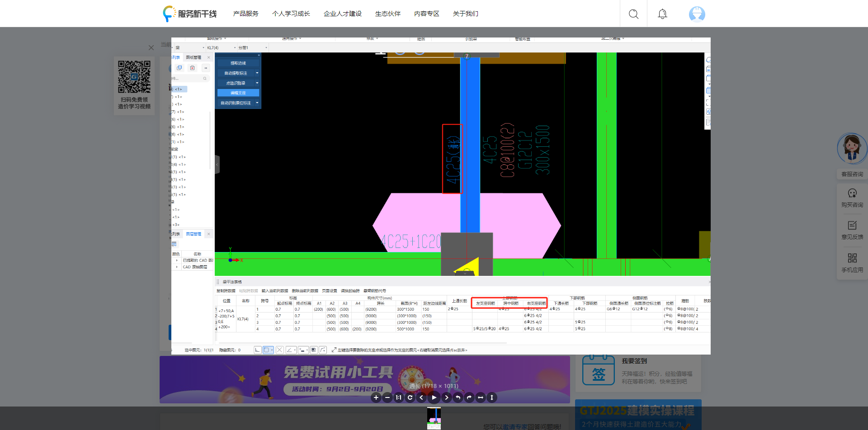Click the 服务新干线 site logo
The width and height of the screenshot is (868, 430).
[x=190, y=14]
